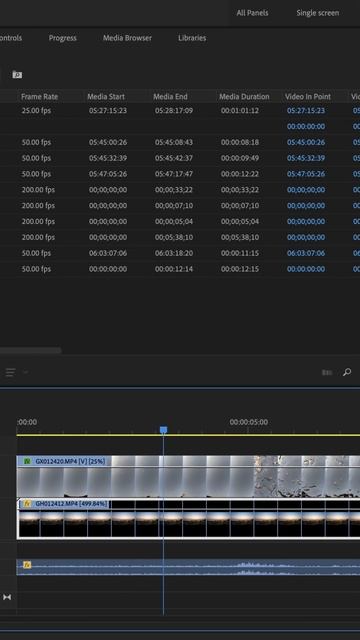The height and width of the screenshot is (640, 360).
Task: Click blue Video In Point 05:27:15:23
Action: point(306,111)
